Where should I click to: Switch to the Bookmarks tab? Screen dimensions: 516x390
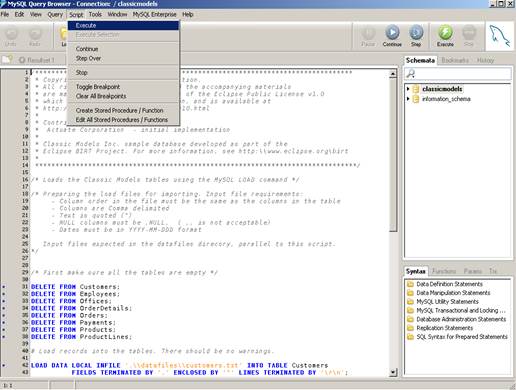click(x=455, y=60)
